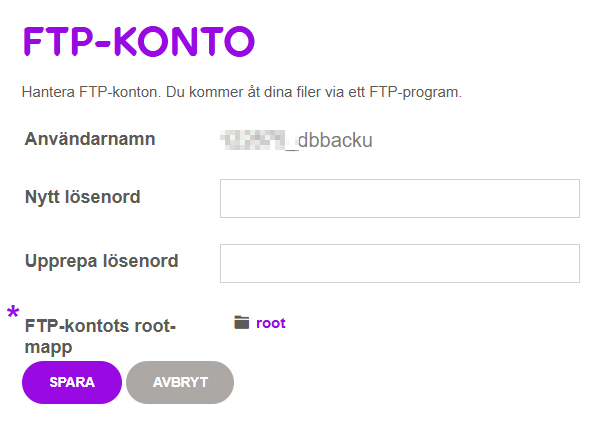Click the blurred username prefix
This screenshot has height=428, width=606.
click(x=252, y=141)
